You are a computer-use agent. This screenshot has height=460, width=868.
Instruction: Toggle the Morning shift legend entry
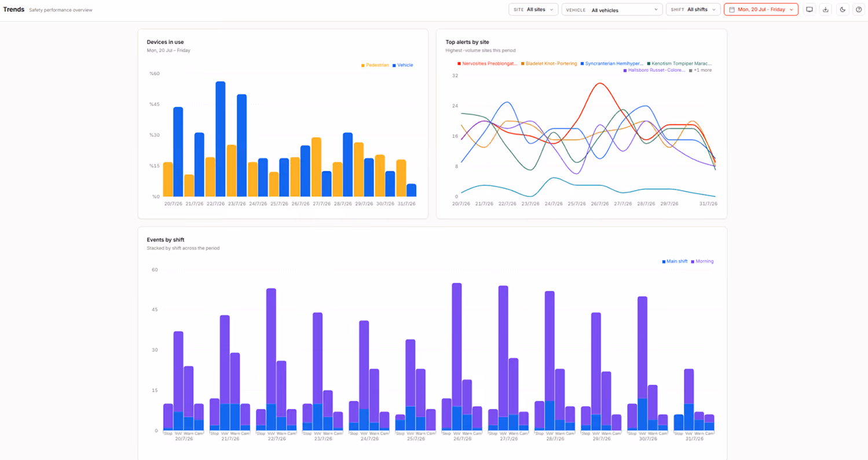click(x=702, y=261)
